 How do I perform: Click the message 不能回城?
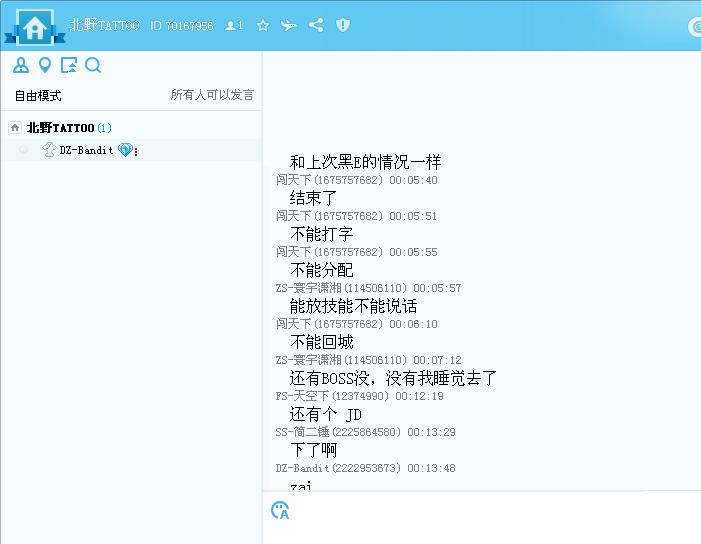coord(321,342)
